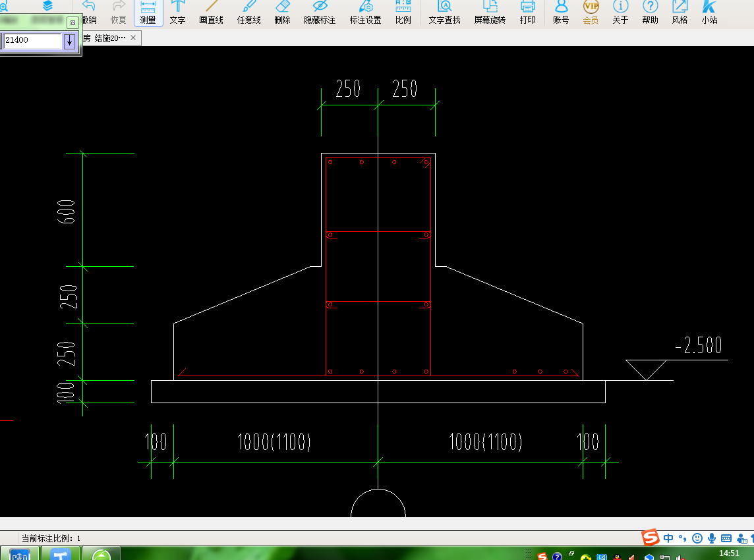Click the Sogou user account icon
The height and width of the screenshot is (560, 754).
(742, 539)
